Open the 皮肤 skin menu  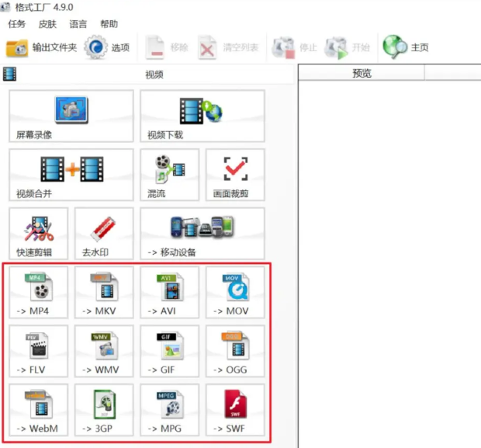coord(48,24)
